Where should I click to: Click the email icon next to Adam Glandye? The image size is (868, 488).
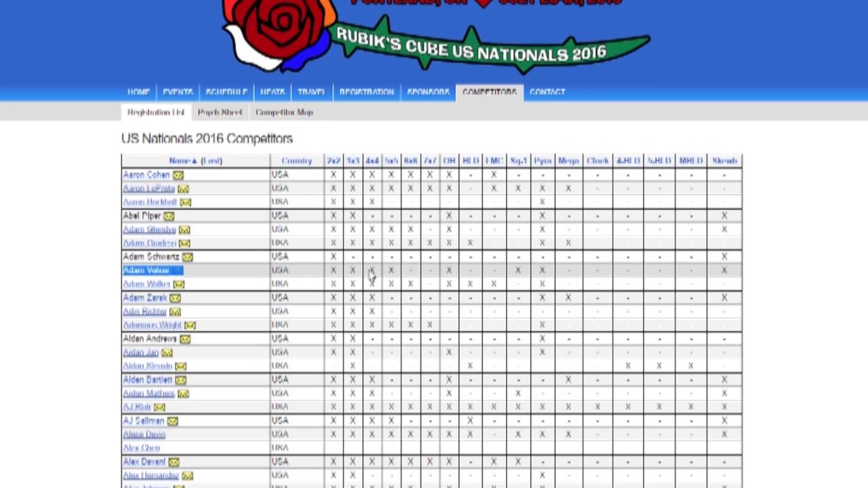pyautogui.click(x=184, y=230)
